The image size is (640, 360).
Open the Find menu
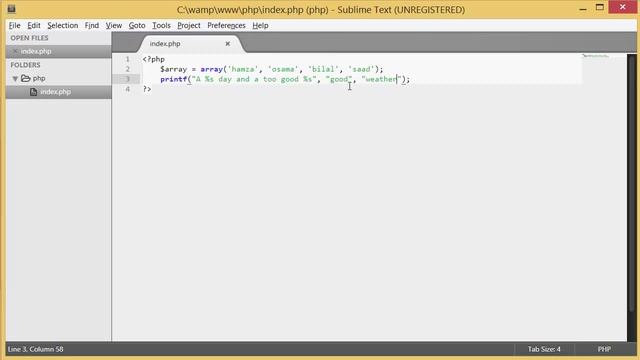click(x=91, y=25)
